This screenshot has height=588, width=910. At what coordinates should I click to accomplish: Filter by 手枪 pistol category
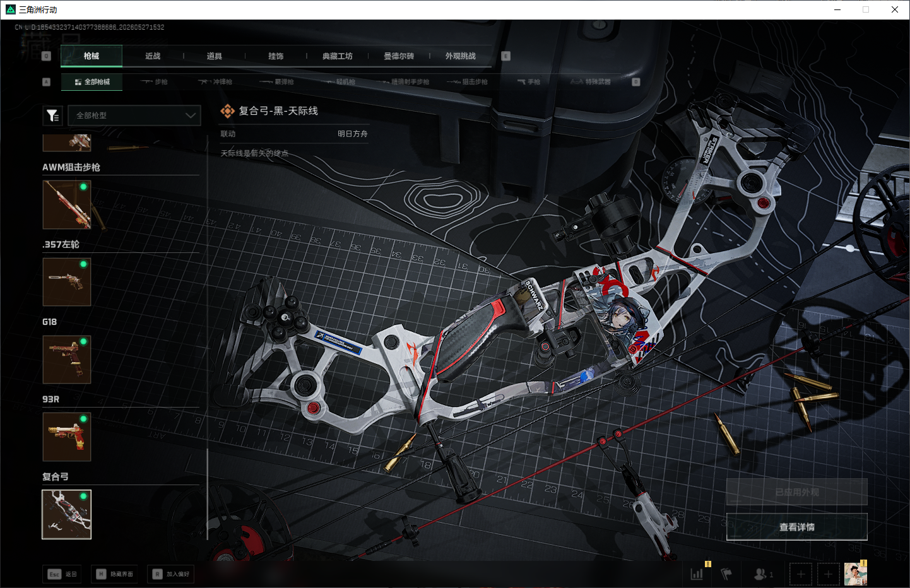[529, 82]
